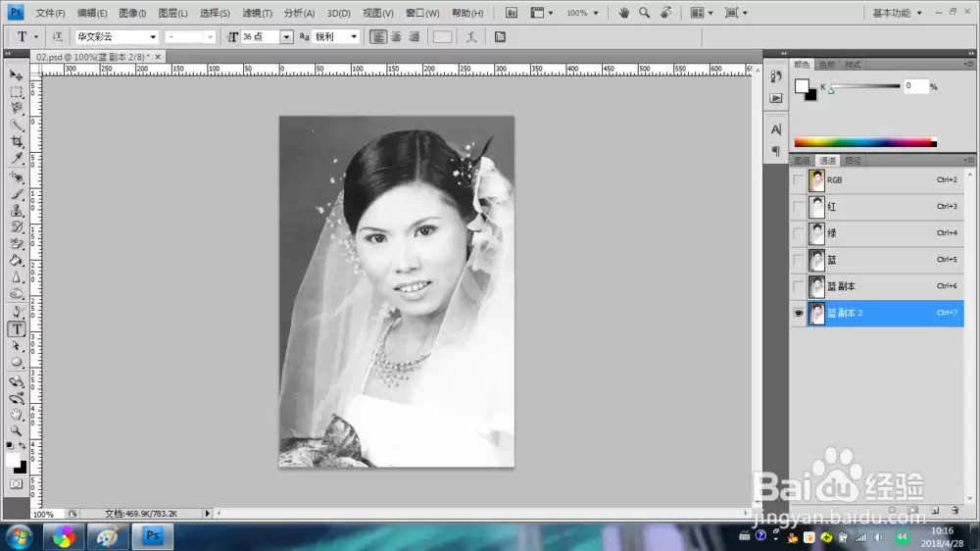The image size is (980, 551).
Task: Select the Move tool
Action: point(17,75)
